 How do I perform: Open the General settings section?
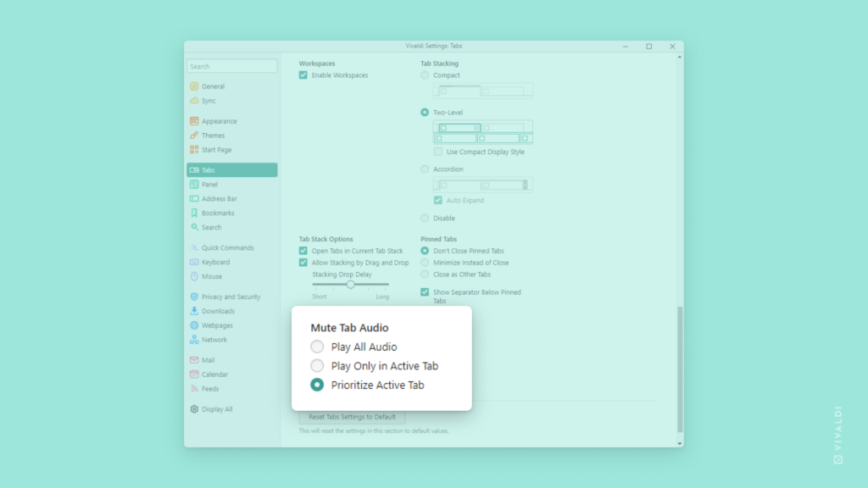click(x=232, y=86)
